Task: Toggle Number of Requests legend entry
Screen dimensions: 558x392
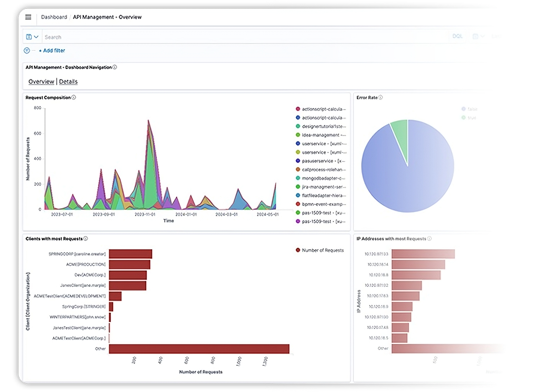Action: coord(320,250)
